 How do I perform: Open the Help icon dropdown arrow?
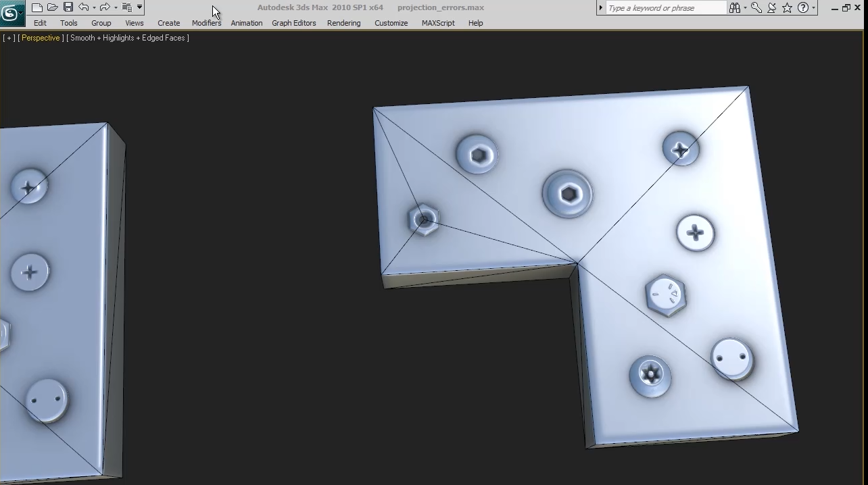(x=813, y=8)
